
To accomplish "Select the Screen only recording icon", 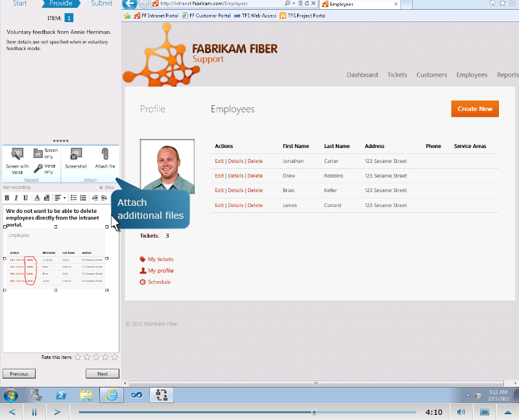I will tap(38, 153).
